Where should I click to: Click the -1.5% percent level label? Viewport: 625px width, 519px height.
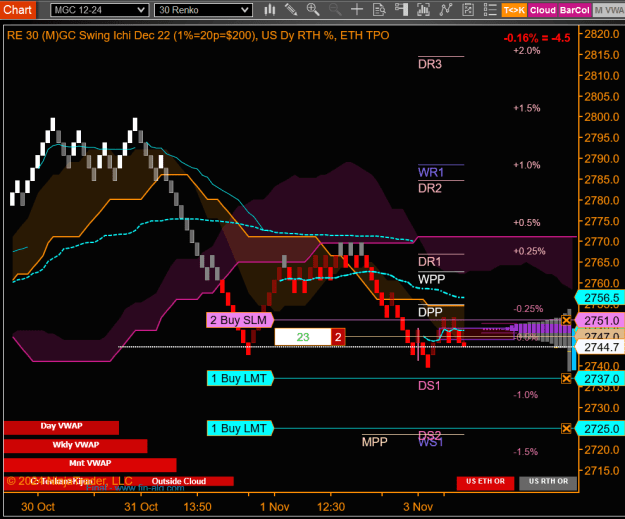(525, 452)
